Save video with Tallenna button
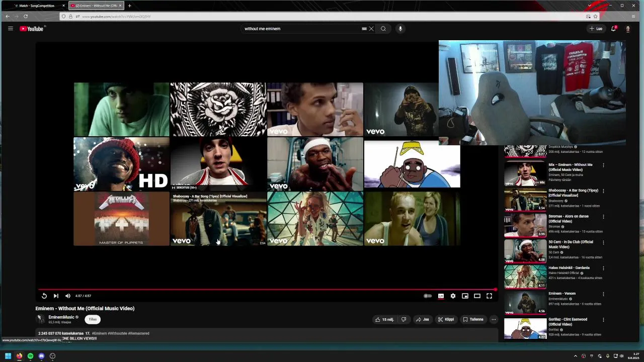644x362 pixels. tap(473, 319)
